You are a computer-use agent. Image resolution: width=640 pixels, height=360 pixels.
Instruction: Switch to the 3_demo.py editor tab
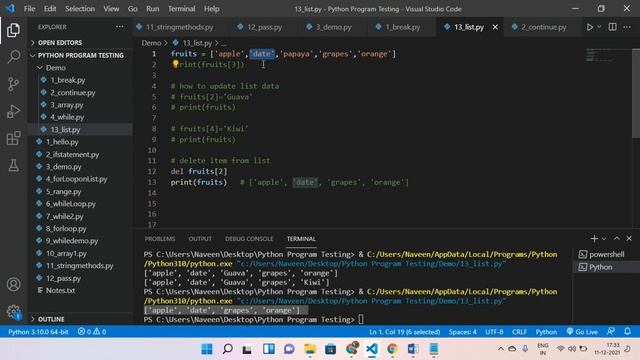coord(333,27)
